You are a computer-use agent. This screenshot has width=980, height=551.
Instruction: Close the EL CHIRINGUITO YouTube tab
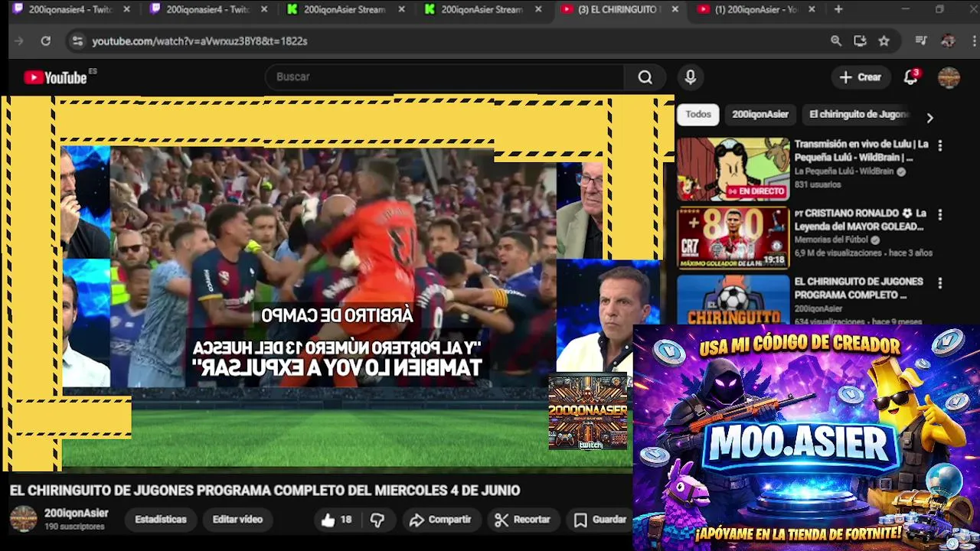(x=675, y=9)
